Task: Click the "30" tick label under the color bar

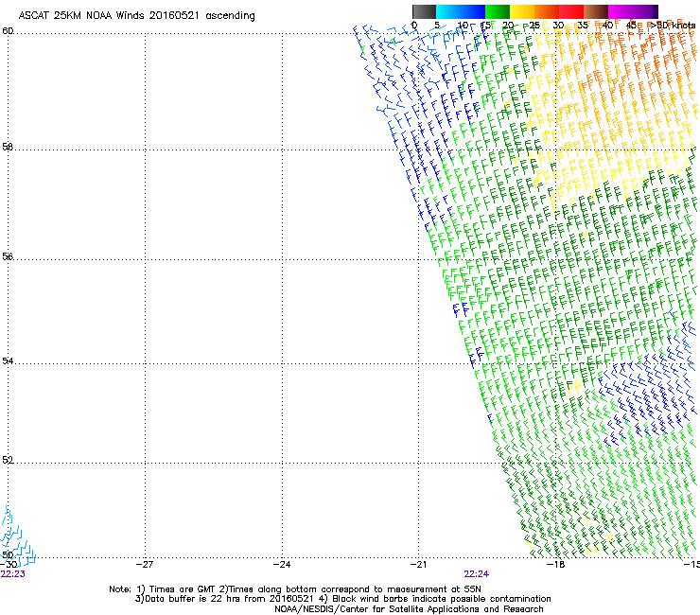Action: click(558, 25)
